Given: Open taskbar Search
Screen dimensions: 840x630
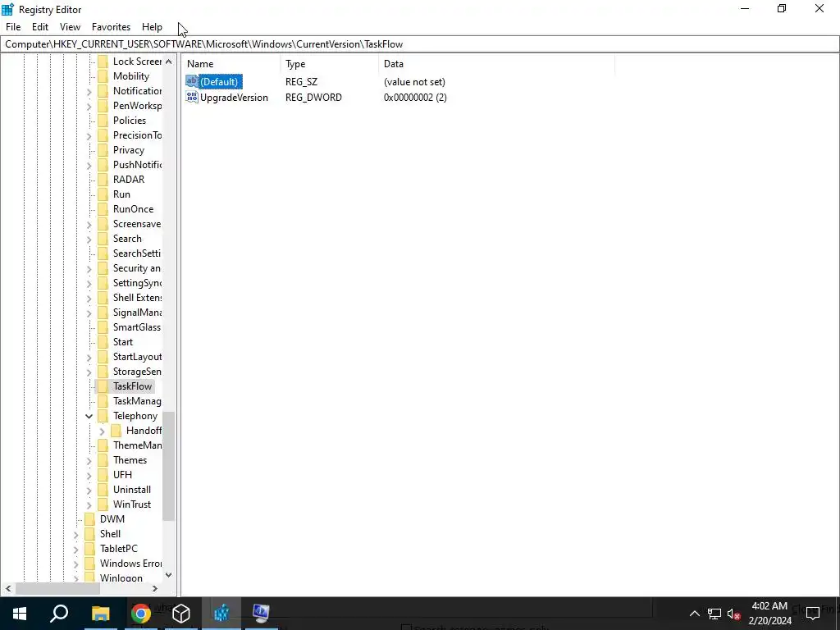Looking at the screenshot, I should click(x=59, y=614).
